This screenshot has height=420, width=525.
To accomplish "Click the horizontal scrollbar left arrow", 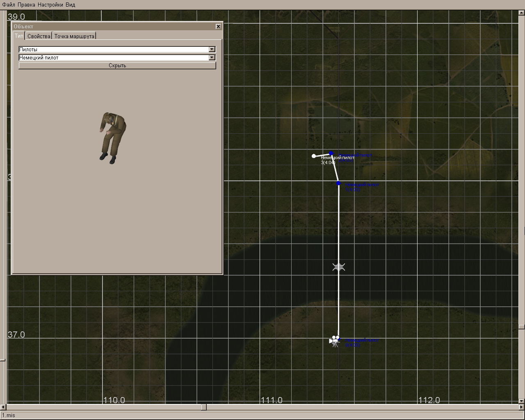I will [4, 407].
